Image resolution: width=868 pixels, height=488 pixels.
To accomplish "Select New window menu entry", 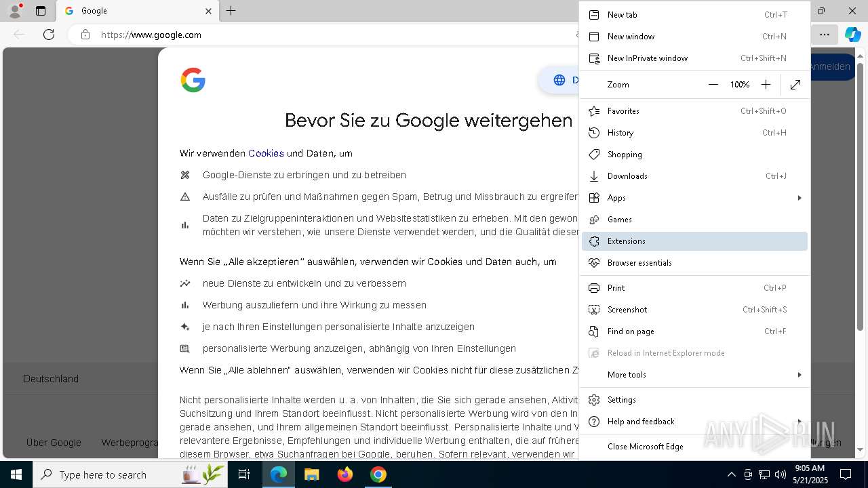I will (694, 37).
